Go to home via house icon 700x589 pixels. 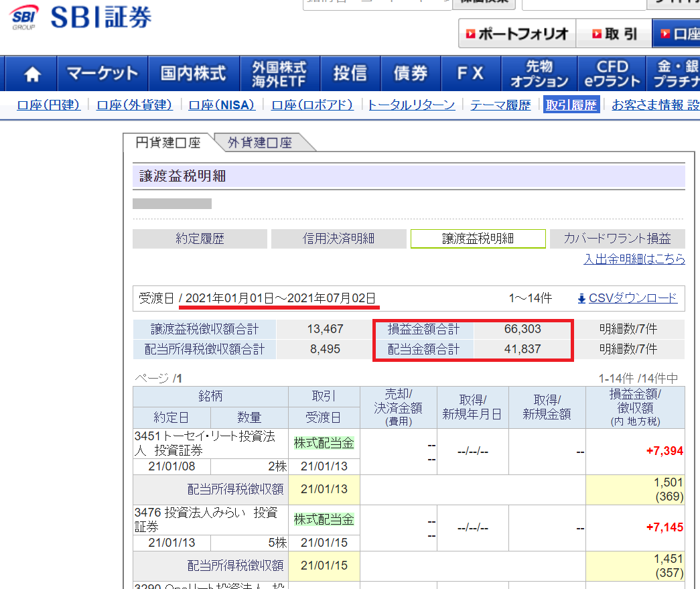click(32, 74)
